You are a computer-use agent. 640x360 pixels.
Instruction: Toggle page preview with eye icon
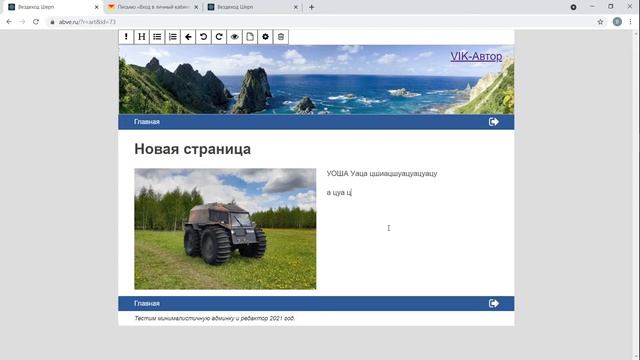(x=234, y=37)
